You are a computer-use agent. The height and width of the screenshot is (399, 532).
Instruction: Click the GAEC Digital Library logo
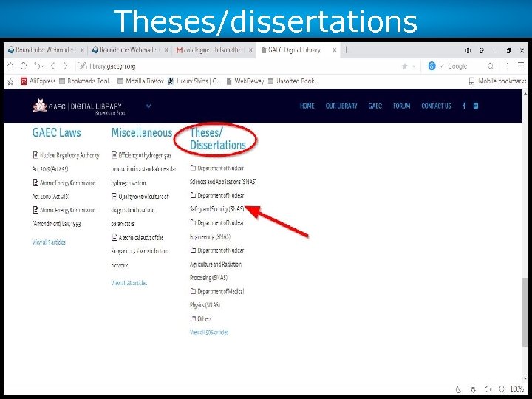pos(79,106)
